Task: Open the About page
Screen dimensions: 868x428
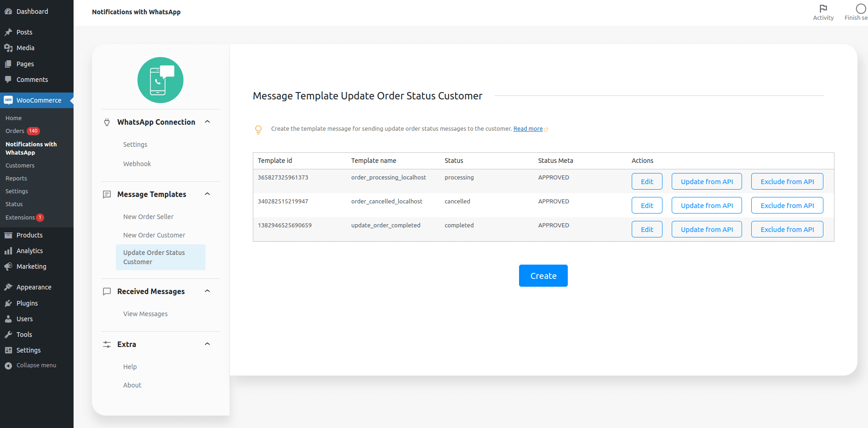Action: tap(132, 385)
